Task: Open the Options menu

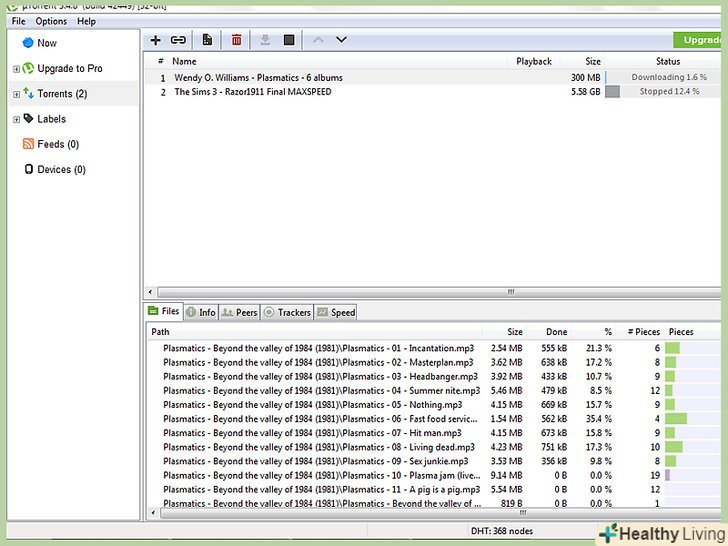Action: pyautogui.click(x=51, y=21)
